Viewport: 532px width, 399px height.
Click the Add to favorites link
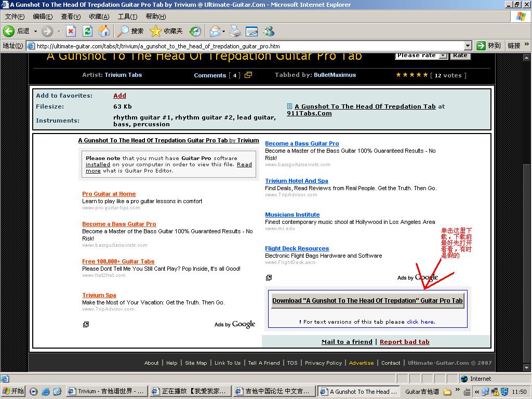tap(120, 96)
